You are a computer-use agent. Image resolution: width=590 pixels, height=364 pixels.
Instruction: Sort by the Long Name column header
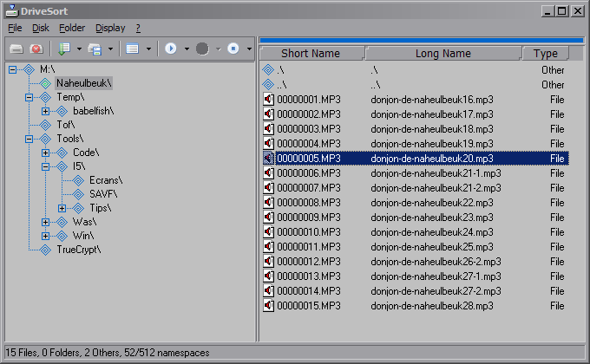pyautogui.click(x=442, y=54)
